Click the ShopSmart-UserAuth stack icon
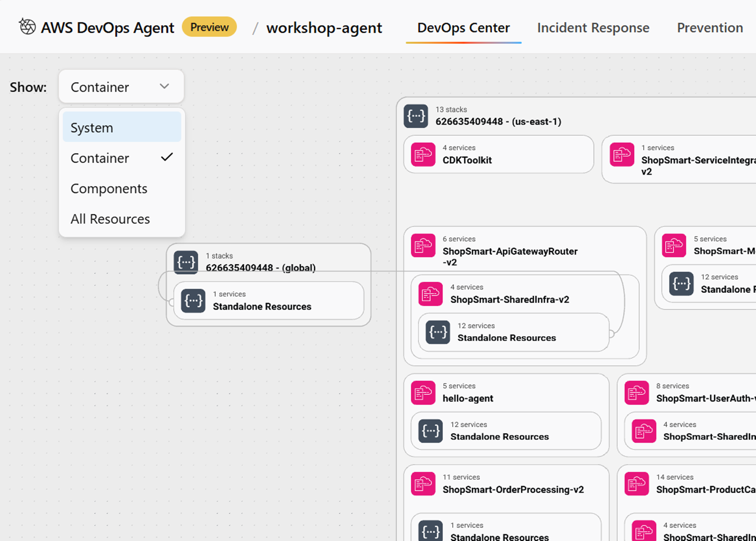The width and height of the screenshot is (756, 541). (637, 393)
